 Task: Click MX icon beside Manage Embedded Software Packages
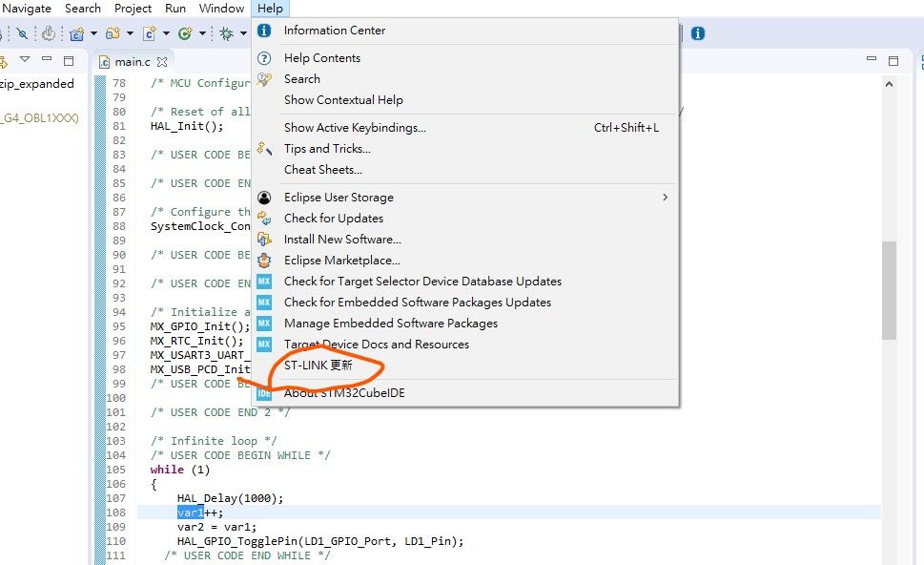pyautogui.click(x=264, y=324)
